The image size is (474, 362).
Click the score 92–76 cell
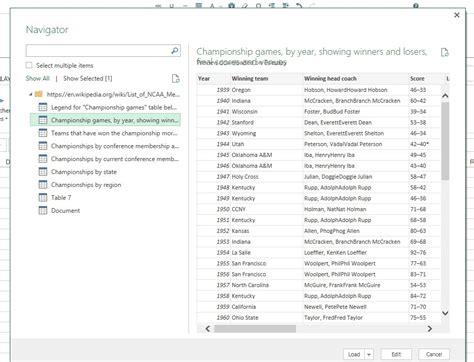tap(425, 253)
